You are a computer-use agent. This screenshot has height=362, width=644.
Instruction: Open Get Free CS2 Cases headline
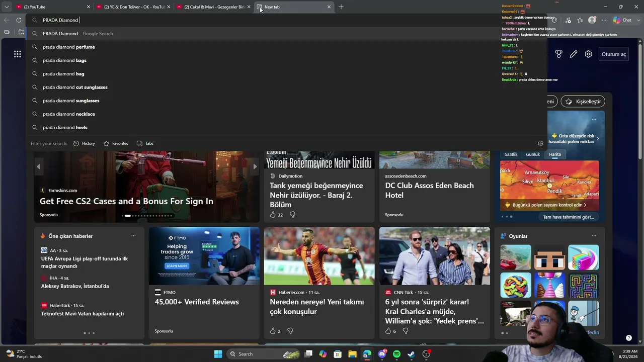pos(126,201)
